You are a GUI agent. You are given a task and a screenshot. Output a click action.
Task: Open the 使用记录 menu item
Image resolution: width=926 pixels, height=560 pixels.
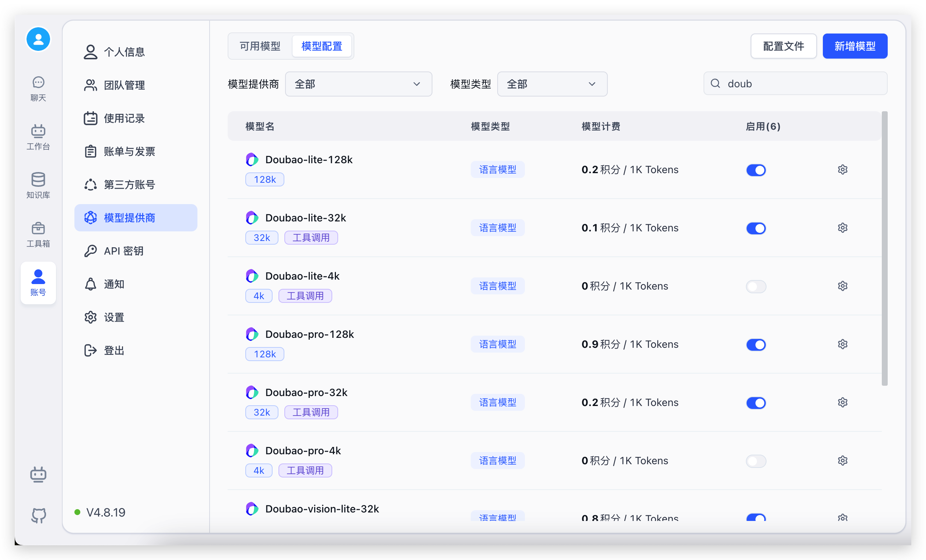click(x=124, y=118)
